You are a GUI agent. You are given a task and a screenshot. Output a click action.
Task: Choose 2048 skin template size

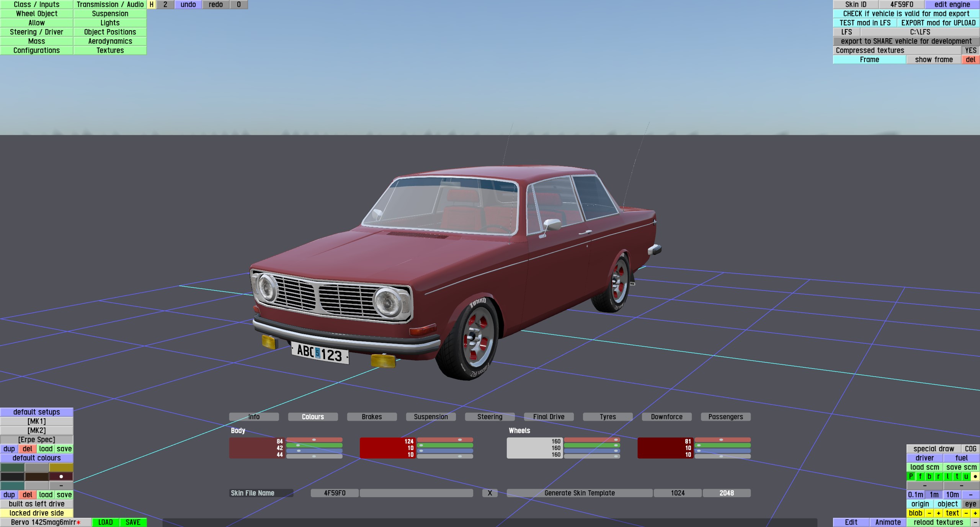[x=726, y=493]
